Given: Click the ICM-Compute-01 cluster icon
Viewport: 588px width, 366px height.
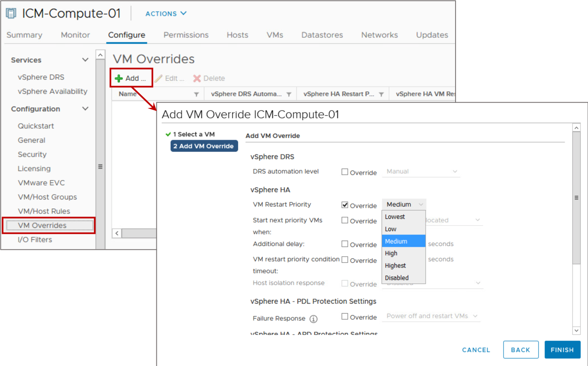Looking at the screenshot, I should click(11, 14).
